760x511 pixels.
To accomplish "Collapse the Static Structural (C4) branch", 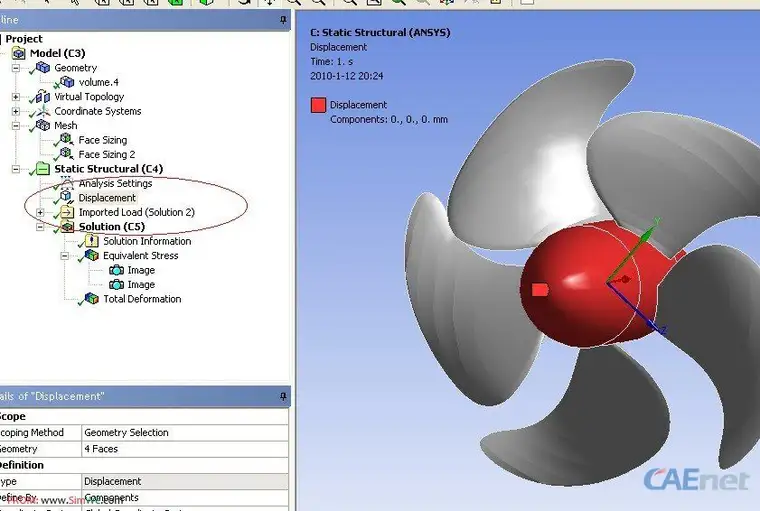I will coord(16,169).
